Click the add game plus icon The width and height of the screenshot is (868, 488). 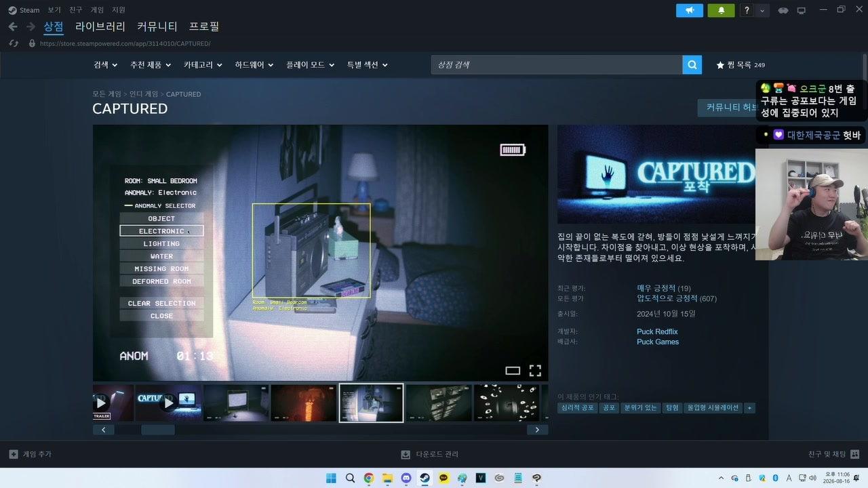14,454
